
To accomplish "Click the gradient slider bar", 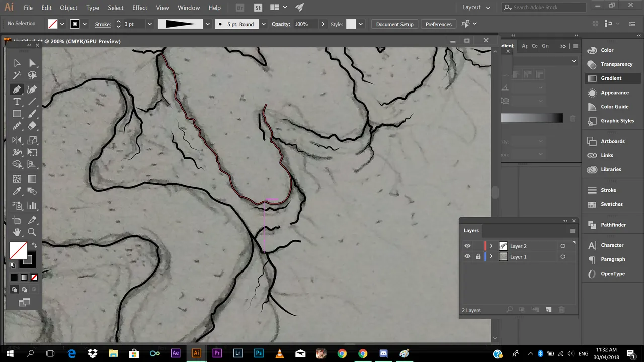I will click(532, 118).
